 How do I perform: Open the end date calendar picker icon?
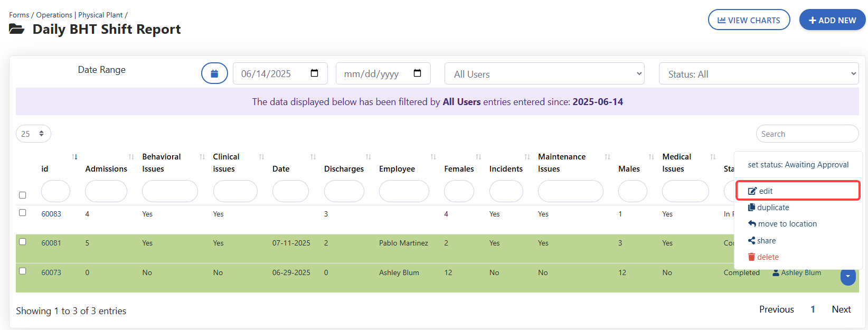click(x=418, y=73)
